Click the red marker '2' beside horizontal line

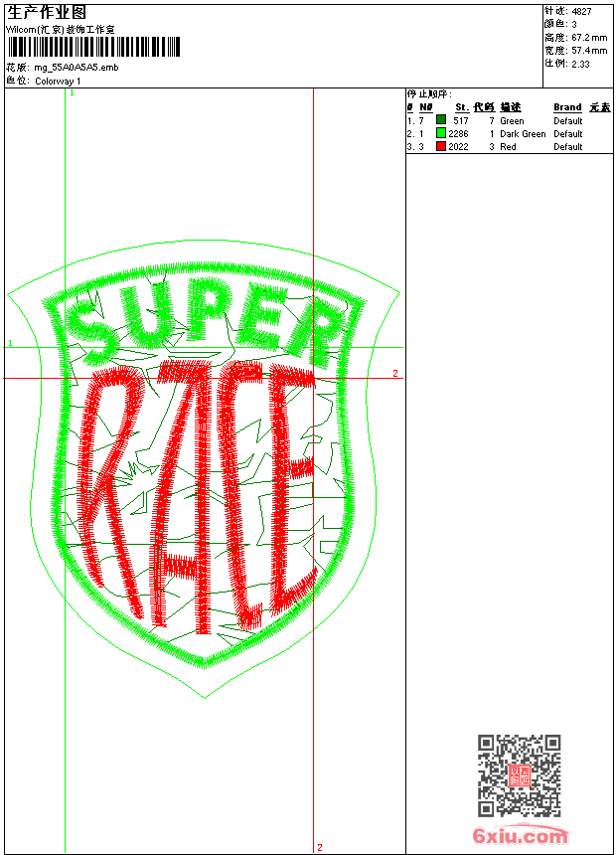(394, 374)
